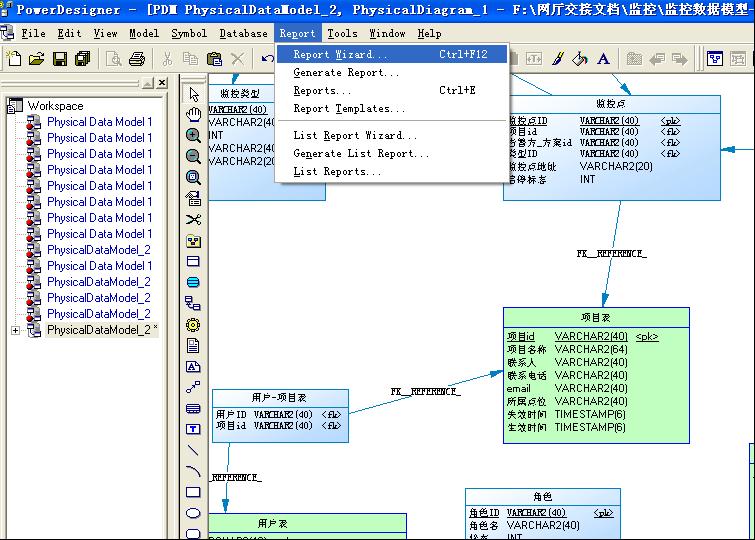Select the blue View tool in palette
This screenshot has width=755, height=540.
pos(194,282)
